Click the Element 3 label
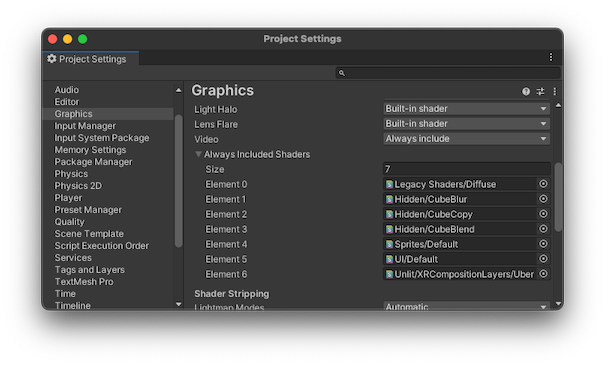Viewport: 605px width, 365px height. [226, 229]
